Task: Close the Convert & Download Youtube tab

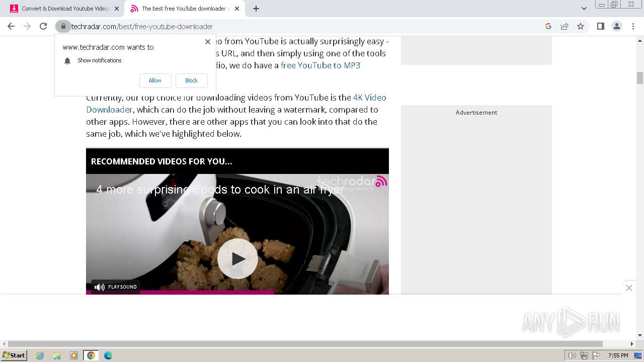Action: click(x=117, y=9)
